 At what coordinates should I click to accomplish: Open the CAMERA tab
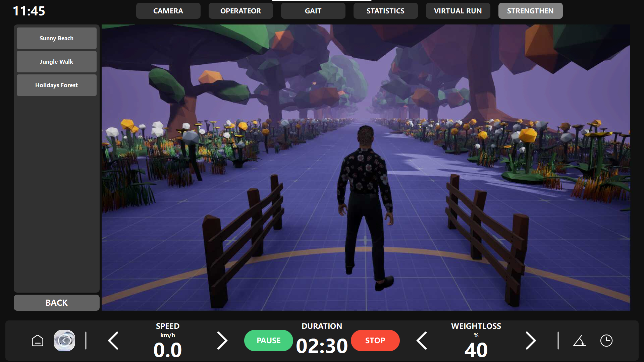point(168,11)
